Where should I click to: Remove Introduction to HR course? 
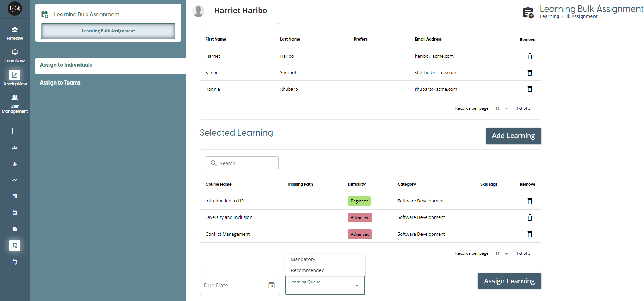pyautogui.click(x=530, y=201)
